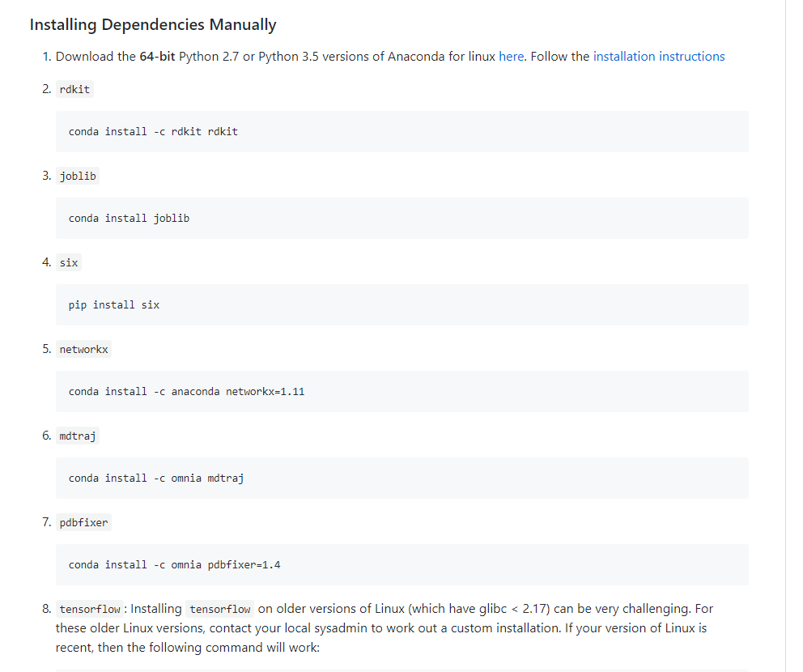
Task: Click the pdbfixer inline code label
Action: point(83,522)
